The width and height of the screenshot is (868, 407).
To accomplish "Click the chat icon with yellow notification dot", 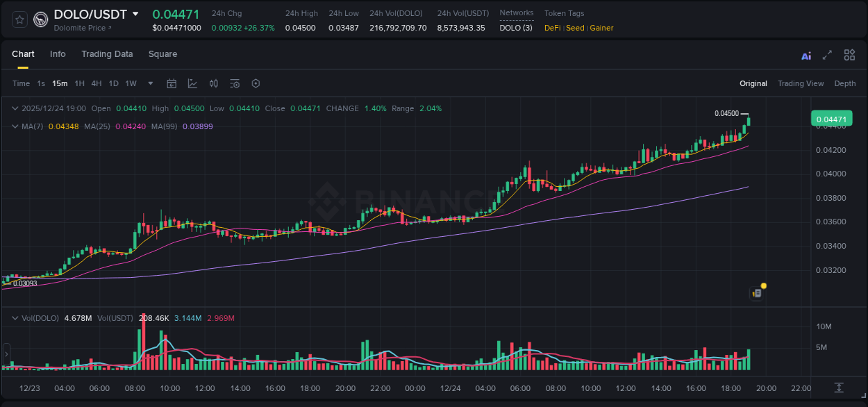I will (756, 293).
